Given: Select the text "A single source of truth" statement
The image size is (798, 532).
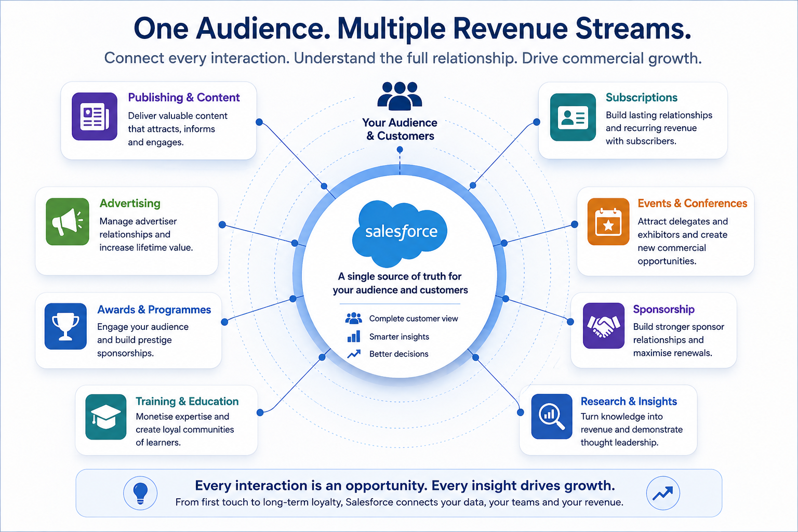Looking at the screenshot, I should [401, 283].
